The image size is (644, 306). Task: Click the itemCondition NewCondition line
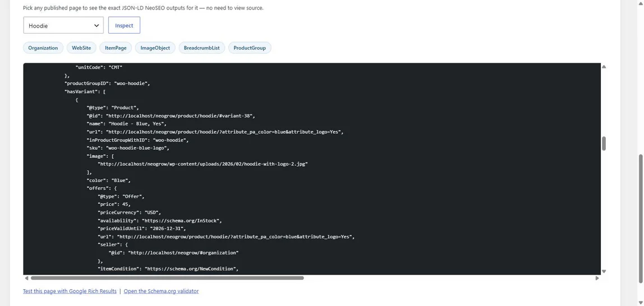[x=168, y=268]
